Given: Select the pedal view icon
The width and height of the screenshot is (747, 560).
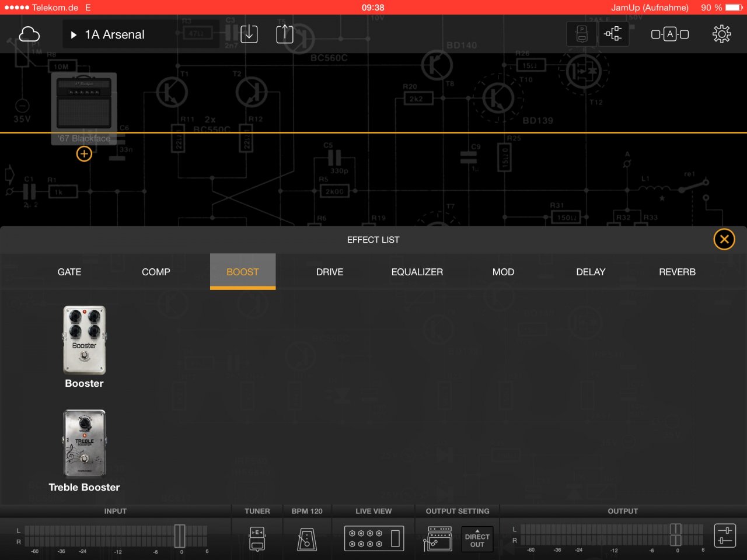Looking at the screenshot, I should [582, 34].
